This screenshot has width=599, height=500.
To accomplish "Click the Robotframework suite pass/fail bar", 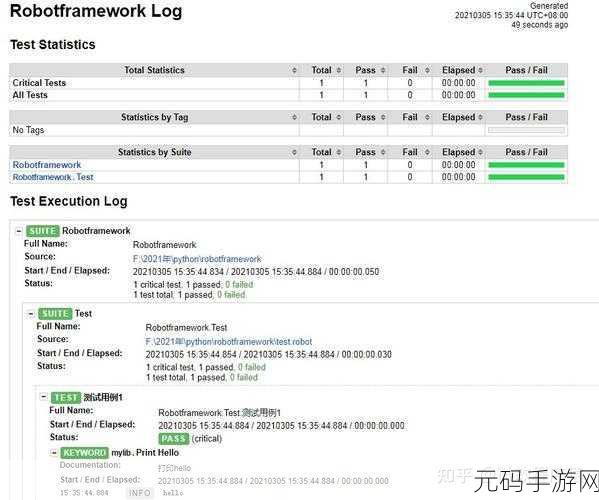I will pyautogui.click(x=526, y=165).
